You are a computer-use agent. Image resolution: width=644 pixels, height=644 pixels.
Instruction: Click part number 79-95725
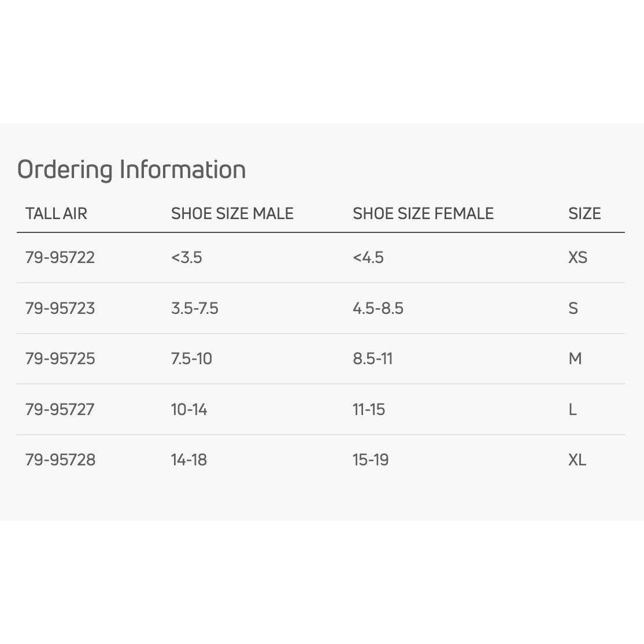[x=60, y=359]
